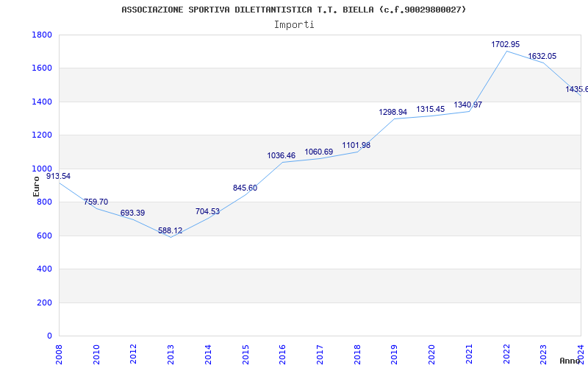Click the y-axis value 600
The image size is (588, 368).
coord(44,236)
